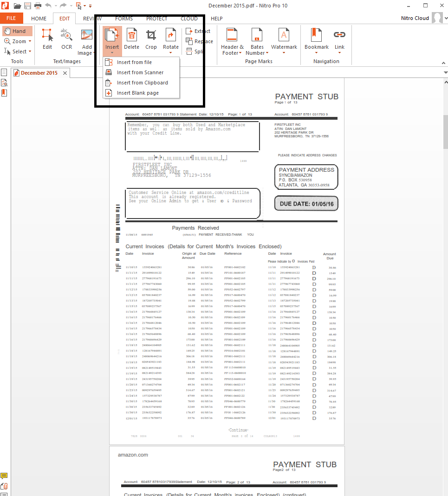Screen dimensions: 448x496
Task: Expand the Select tool dropdown arrow
Action: 30,51
